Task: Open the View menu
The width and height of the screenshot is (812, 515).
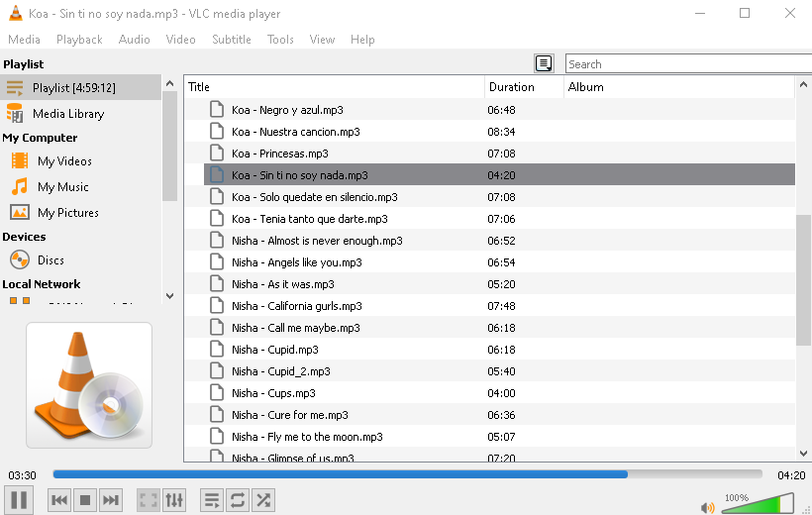Action: (322, 40)
